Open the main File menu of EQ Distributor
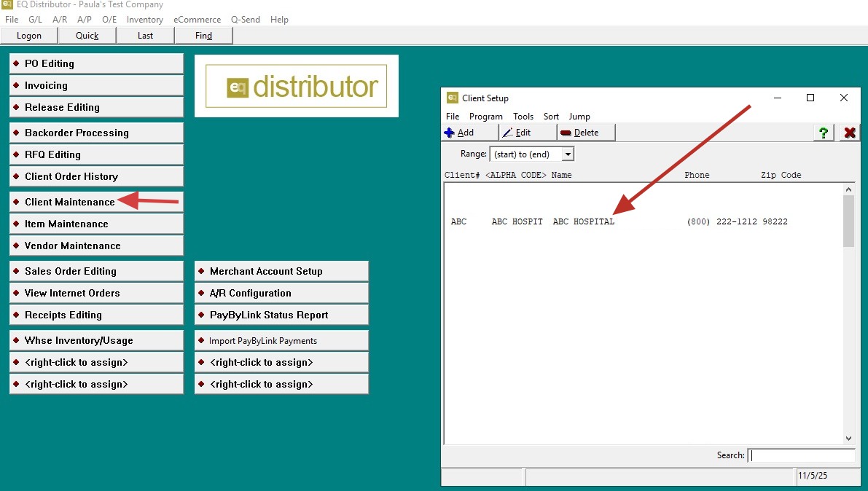The height and width of the screenshot is (491, 868). (12, 20)
